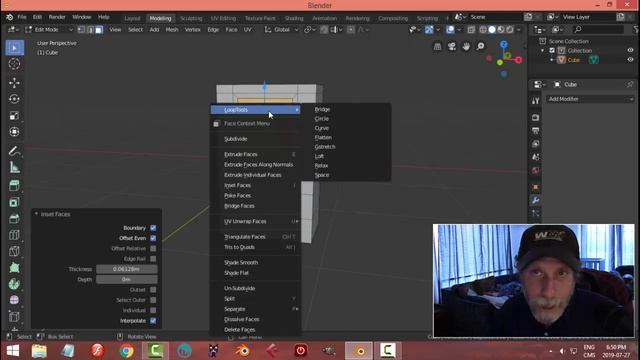Click the outliner search field
This screenshot has width=640, height=360.
click(x=598, y=29)
